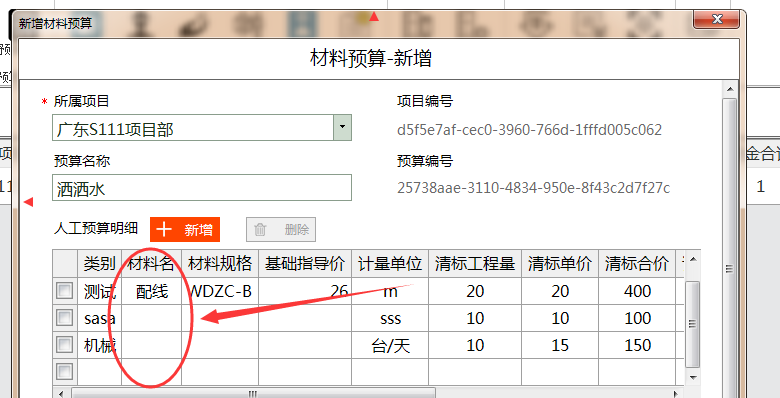Select the unit price cell 15

560,345
